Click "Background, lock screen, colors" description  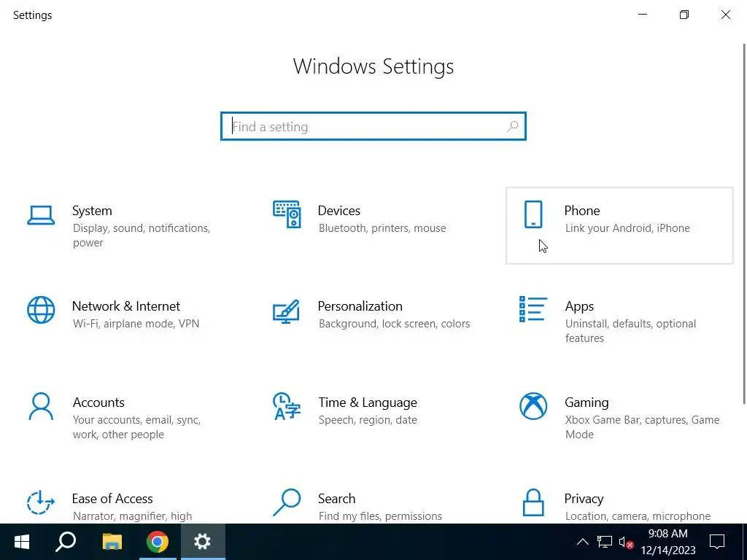[394, 324]
